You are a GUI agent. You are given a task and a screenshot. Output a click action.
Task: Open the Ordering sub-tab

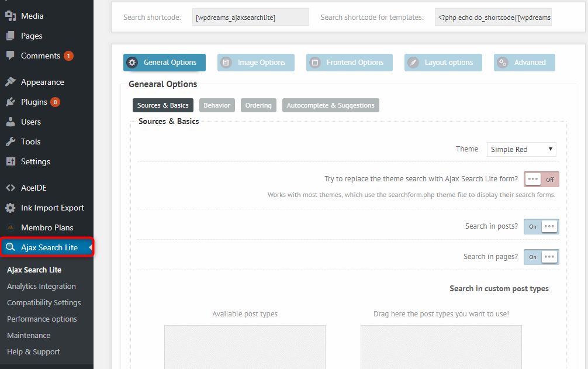tap(258, 105)
